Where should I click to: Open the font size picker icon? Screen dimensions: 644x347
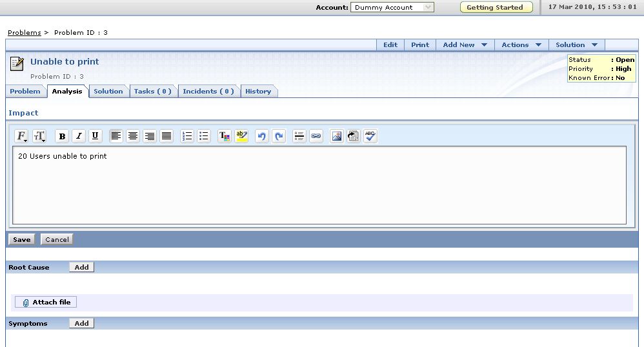tap(39, 136)
